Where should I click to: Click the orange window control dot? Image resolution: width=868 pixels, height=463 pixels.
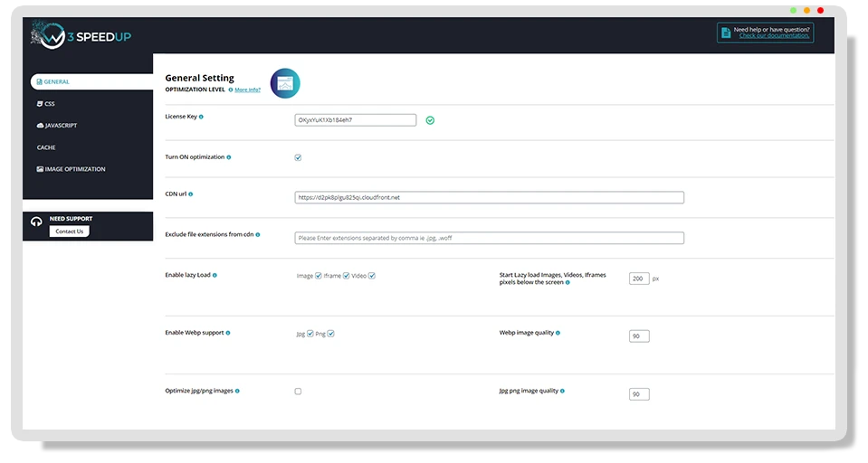point(806,11)
